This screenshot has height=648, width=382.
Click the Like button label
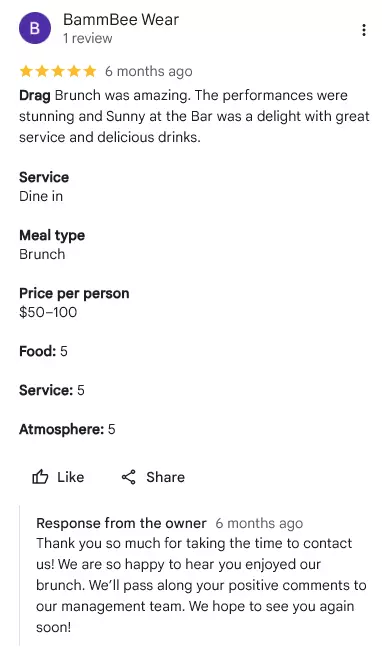pos(71,477)
